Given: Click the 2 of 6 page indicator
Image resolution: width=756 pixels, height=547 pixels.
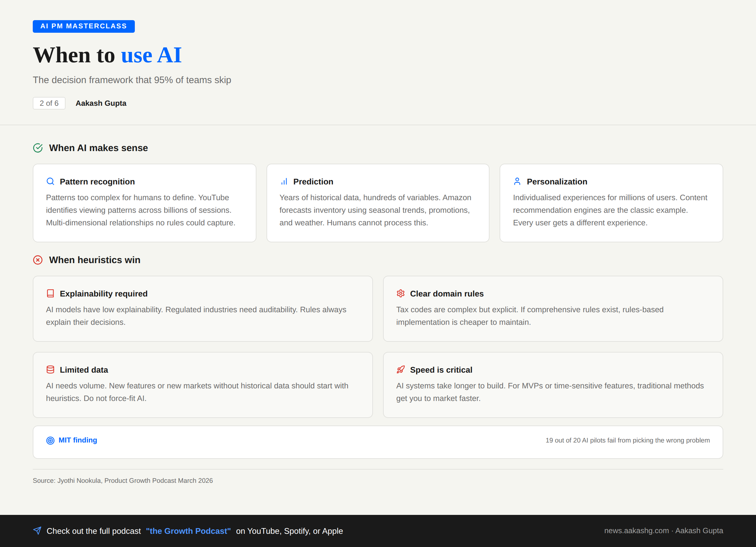Looking at the screenshot, I should 49,103.
